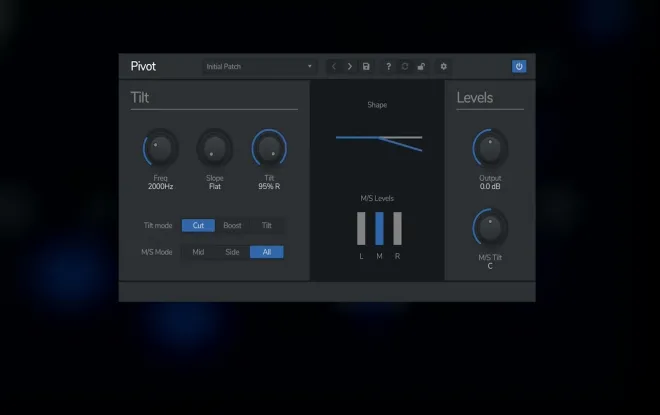Save the preset with floppy icon

click(366, 67)
